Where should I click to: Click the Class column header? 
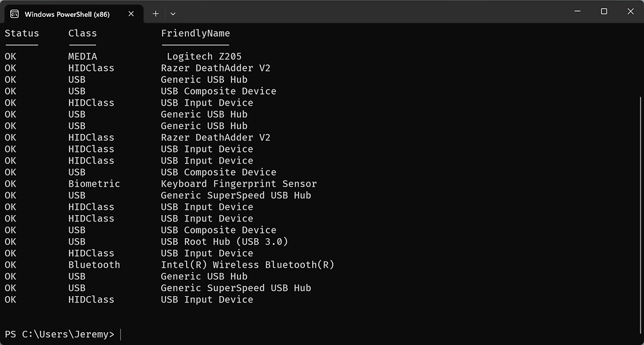[82, 33]
